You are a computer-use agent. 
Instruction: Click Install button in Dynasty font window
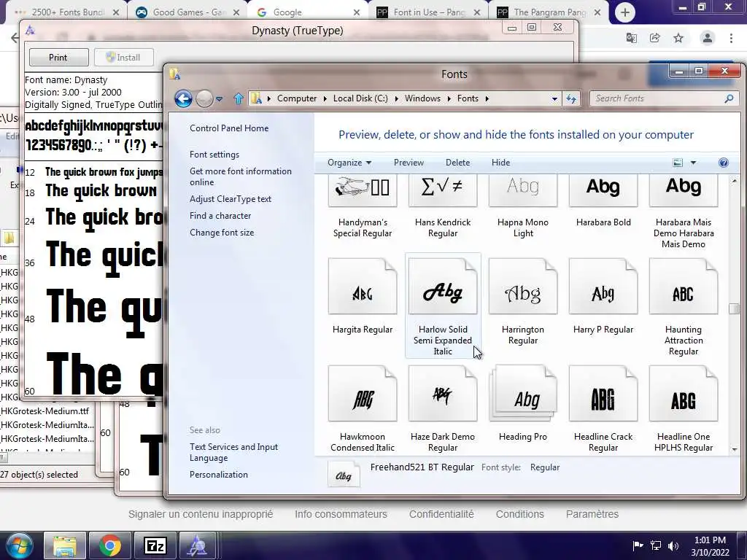pyautogui.click(x=124, y=58)
